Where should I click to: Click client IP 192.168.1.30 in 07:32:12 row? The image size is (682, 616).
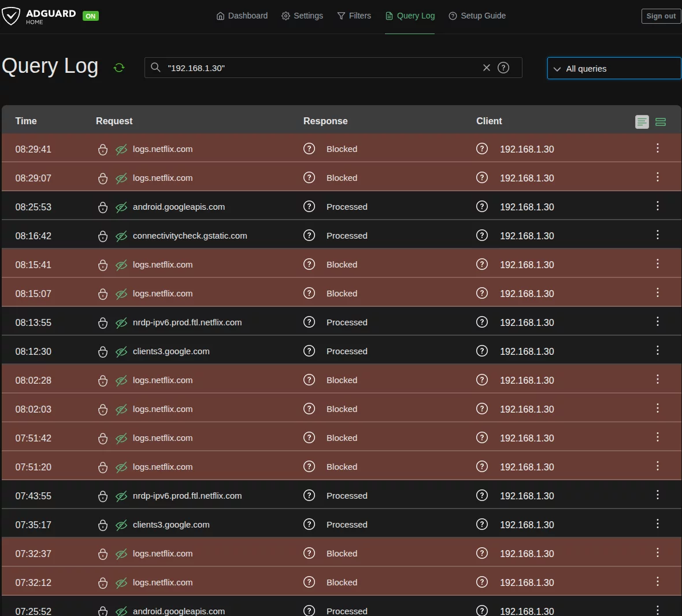point(527,583)
